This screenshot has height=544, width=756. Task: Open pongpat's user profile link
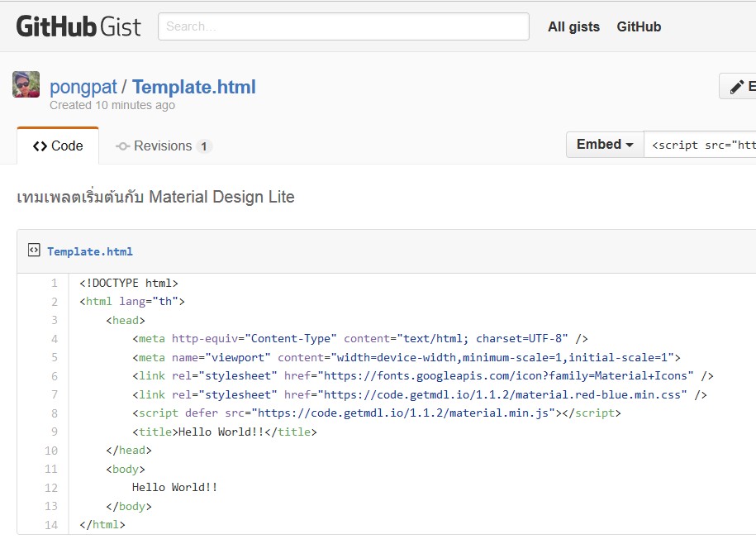tap(83, 86)
